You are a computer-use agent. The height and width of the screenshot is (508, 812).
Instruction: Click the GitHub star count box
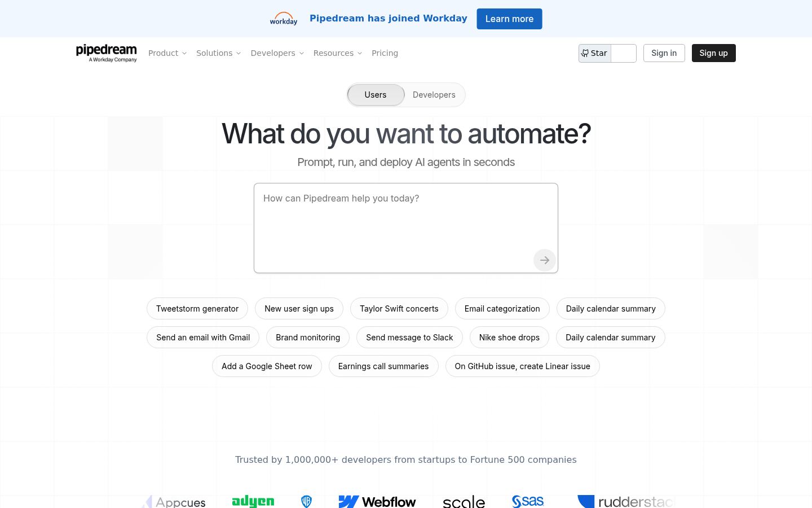624,53
